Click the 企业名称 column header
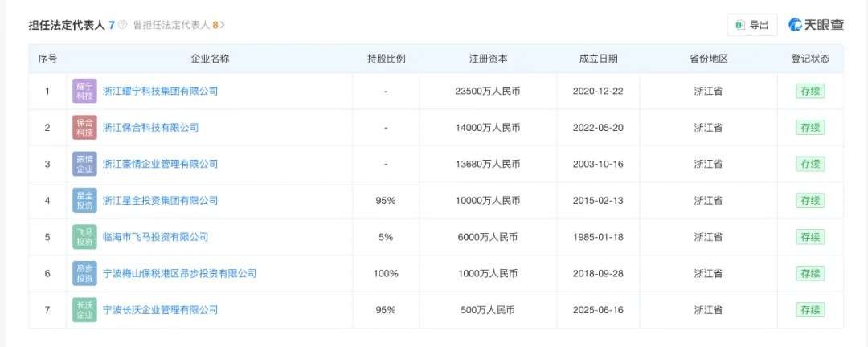The width and height of the screenshot is (868, 347). click(210, 59)
